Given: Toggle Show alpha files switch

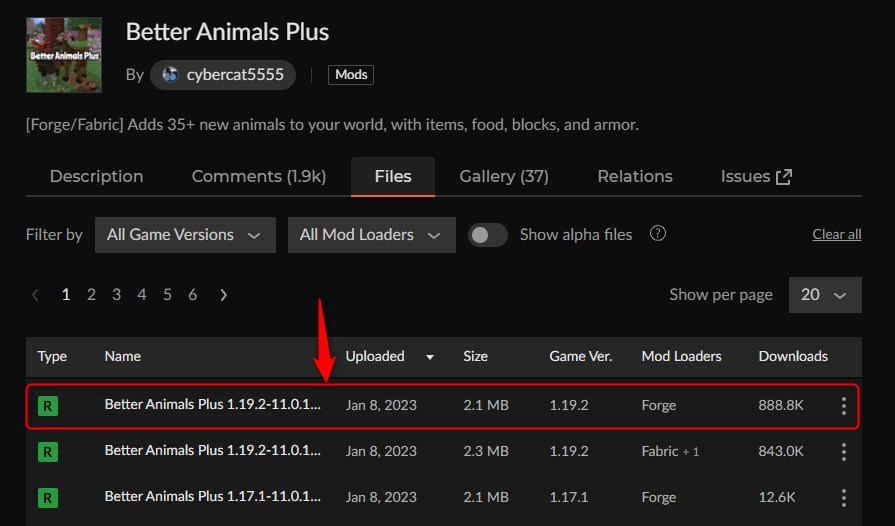Looking at the screenshot, I should [x=488, y=235].
